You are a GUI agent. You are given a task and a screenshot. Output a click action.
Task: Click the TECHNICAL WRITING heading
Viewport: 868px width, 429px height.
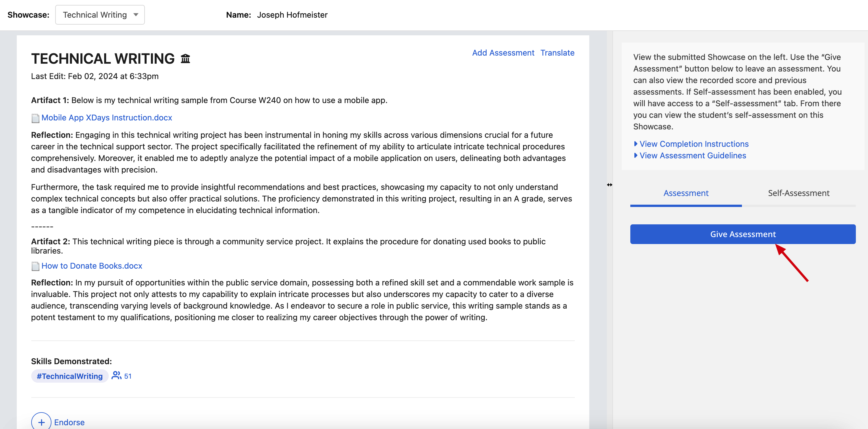click(103, 59)
